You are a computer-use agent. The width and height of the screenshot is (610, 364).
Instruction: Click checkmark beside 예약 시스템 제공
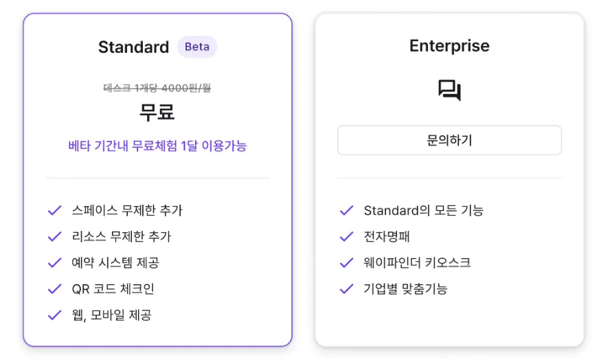[55, 262]
